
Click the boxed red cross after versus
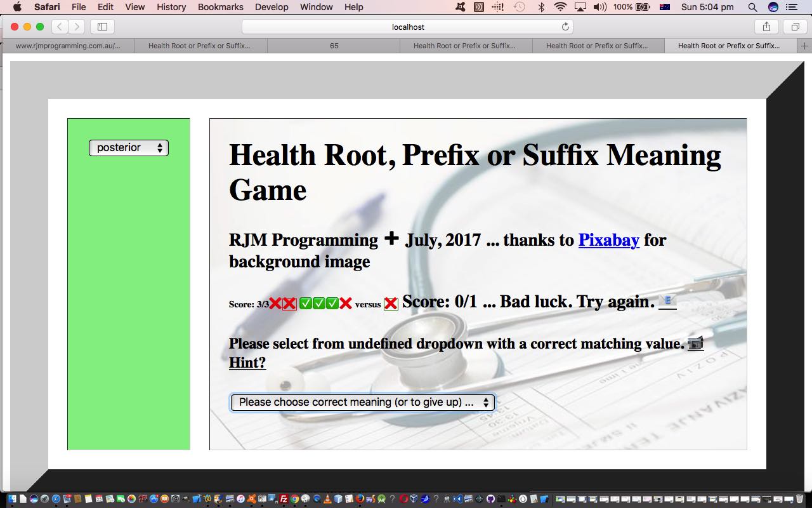tap(391, 304)
